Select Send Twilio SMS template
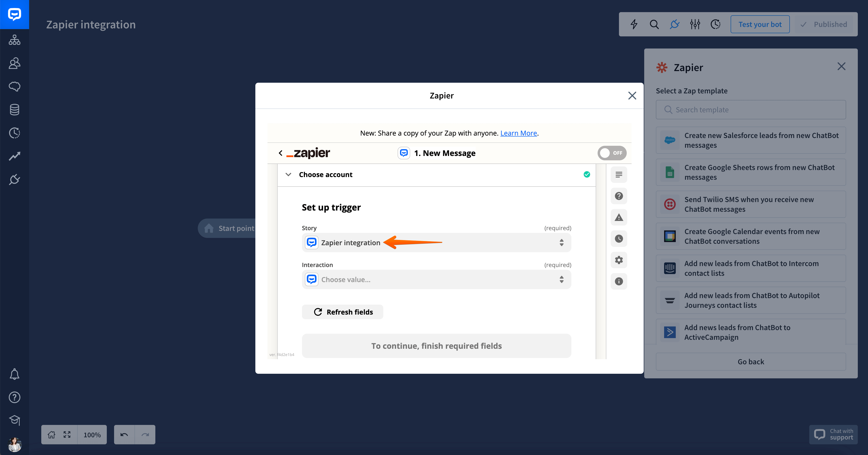Viewport: 868px width, 455px height. pos(751,204)
